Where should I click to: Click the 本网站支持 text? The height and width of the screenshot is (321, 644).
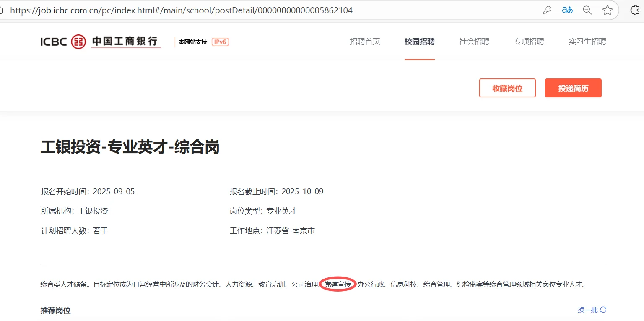coord(193,42)
